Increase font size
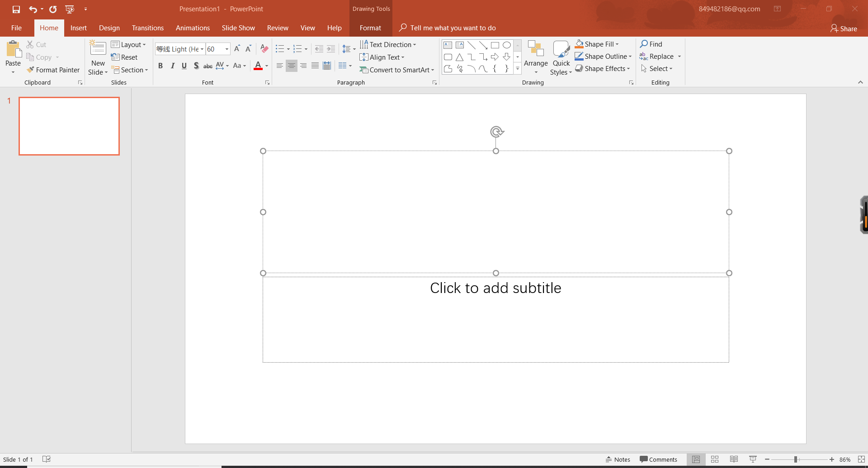 pos(237,49)
